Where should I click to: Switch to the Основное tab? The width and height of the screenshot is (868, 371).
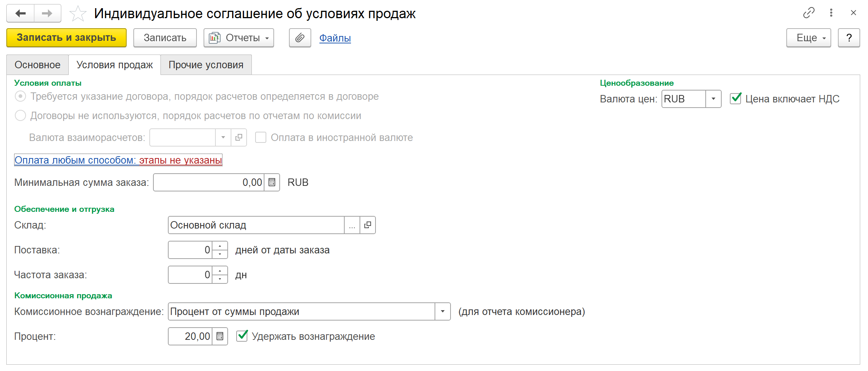click(38, 65)
